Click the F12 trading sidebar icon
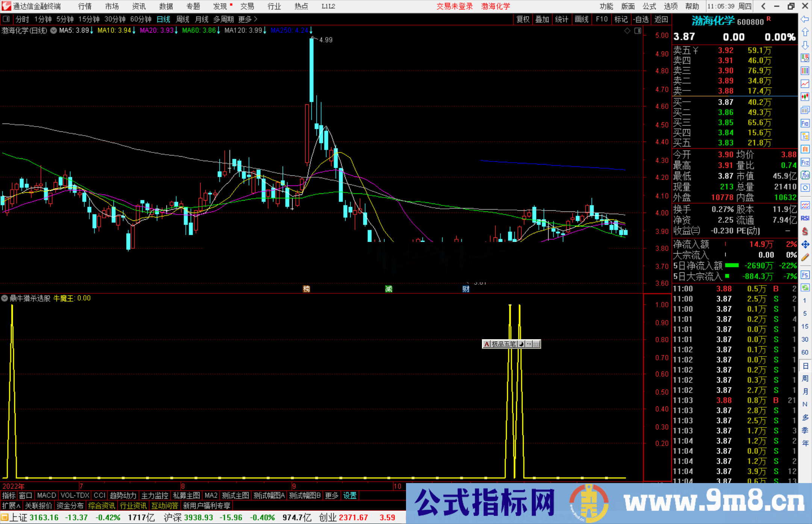The width and height of the screenshot is (812, 524). click(805, 162)
